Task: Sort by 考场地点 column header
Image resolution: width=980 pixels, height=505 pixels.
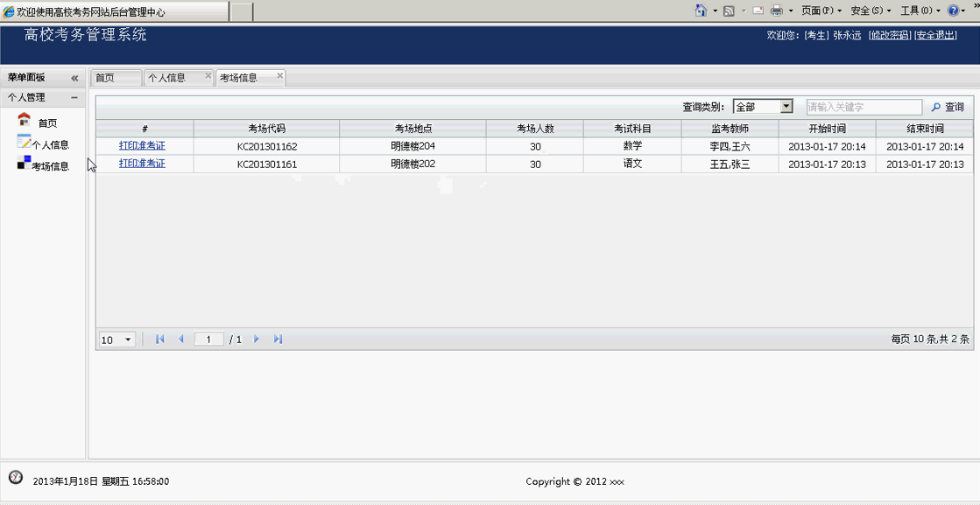Action: click(413, 129)
